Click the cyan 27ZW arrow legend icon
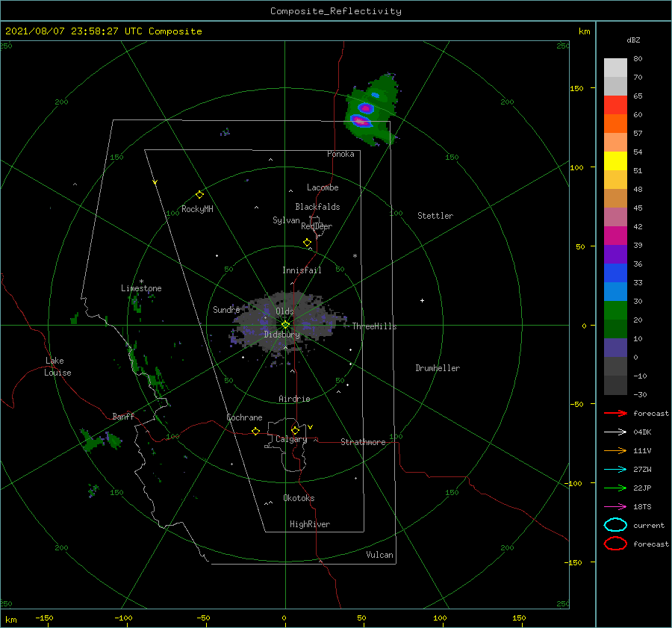The width and height of the screenshot is (672, 628). 615,470
